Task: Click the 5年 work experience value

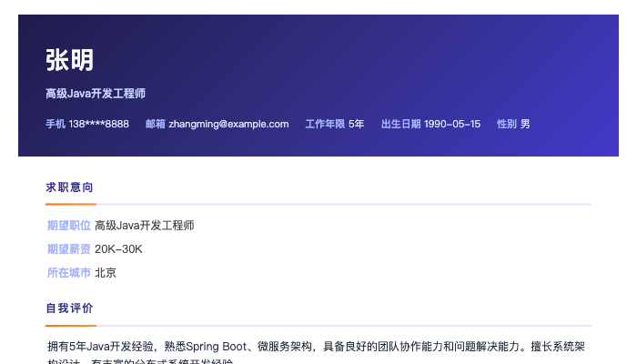Action: 356,124
